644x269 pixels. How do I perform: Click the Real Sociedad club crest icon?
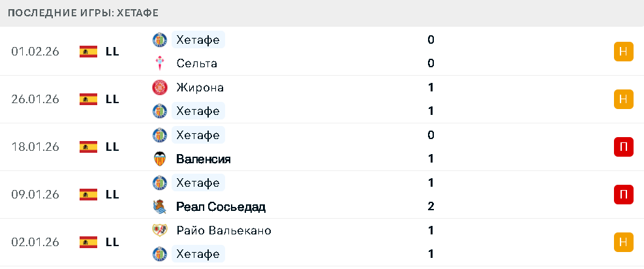click(159, 206)
